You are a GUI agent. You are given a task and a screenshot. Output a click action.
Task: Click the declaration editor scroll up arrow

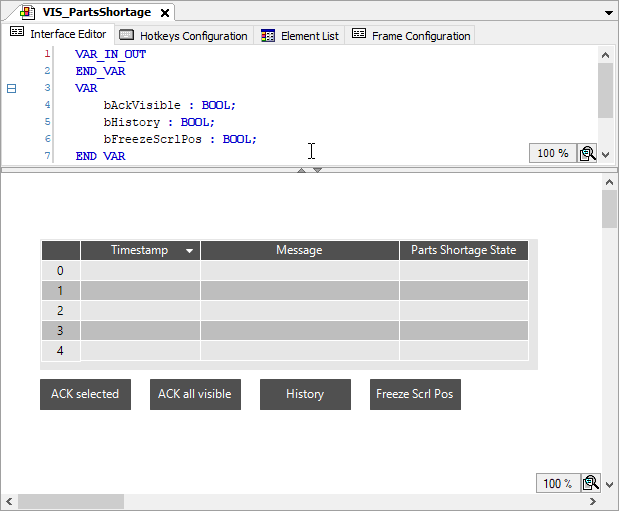coord(605,55)
